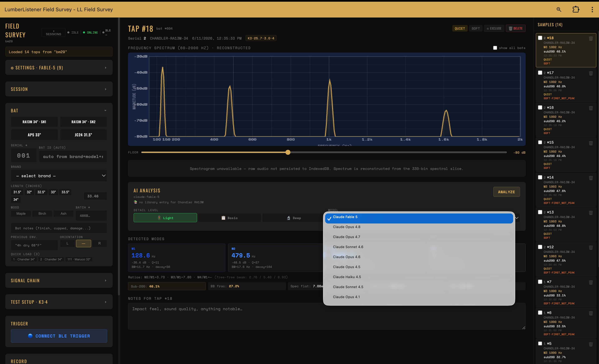
Task: Delete sample #17 using its trash icon
Action: tap(591, 73)
